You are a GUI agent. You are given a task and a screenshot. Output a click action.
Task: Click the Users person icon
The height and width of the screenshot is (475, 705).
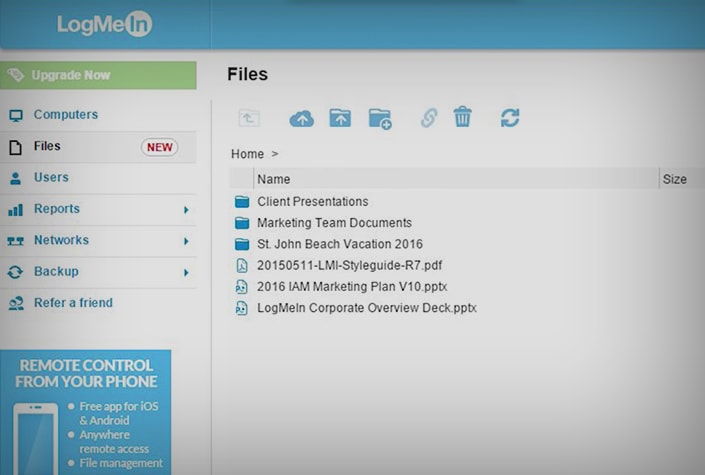15,178
